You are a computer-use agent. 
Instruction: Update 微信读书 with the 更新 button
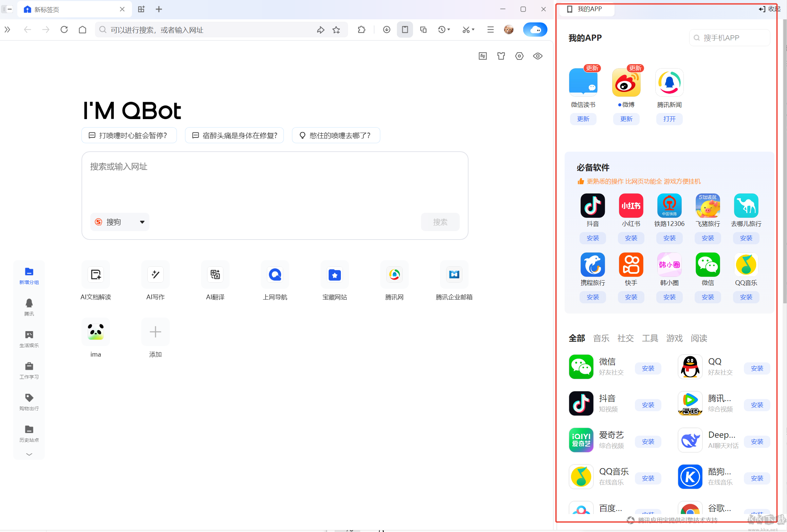[583, 119]
